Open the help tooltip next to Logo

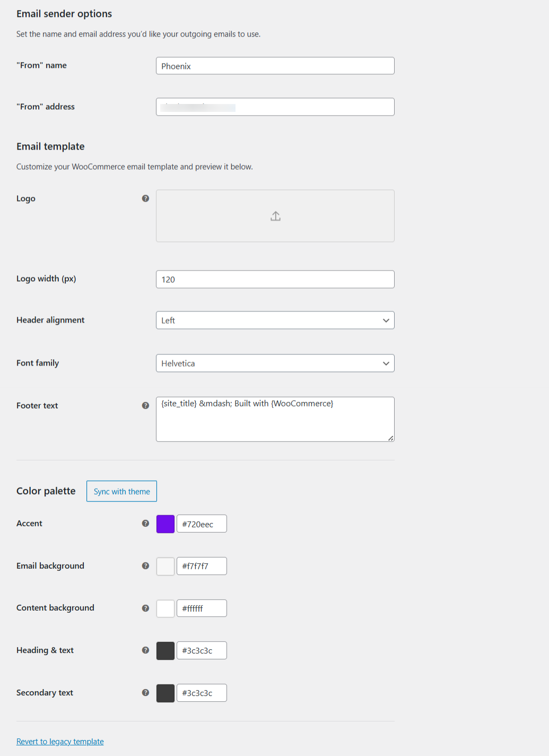(145, 198)
